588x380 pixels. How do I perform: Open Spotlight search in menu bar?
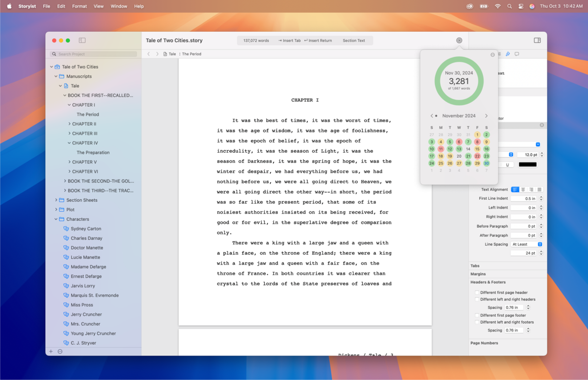click(510, 6)
